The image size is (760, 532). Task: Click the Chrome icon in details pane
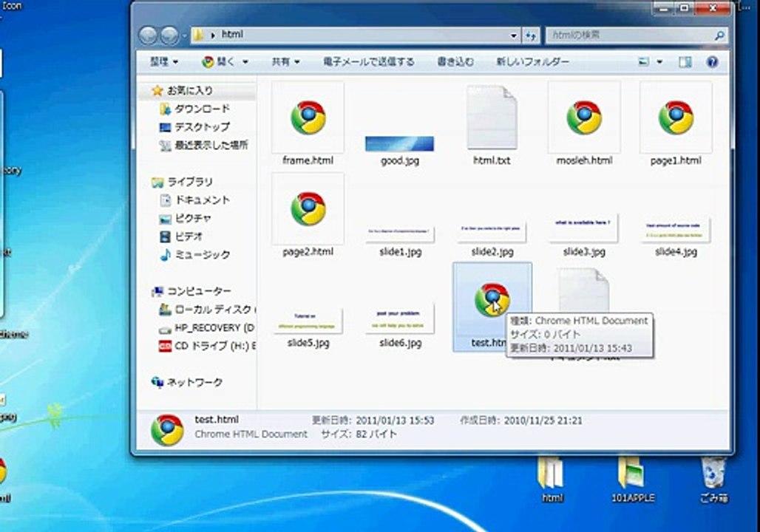pyautogui.click(x=167, y=429)
